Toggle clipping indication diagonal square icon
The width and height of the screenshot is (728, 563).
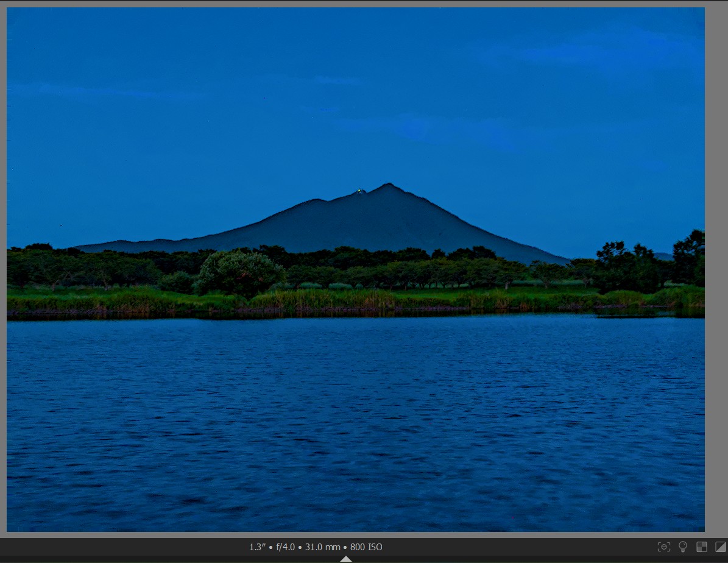721,547
